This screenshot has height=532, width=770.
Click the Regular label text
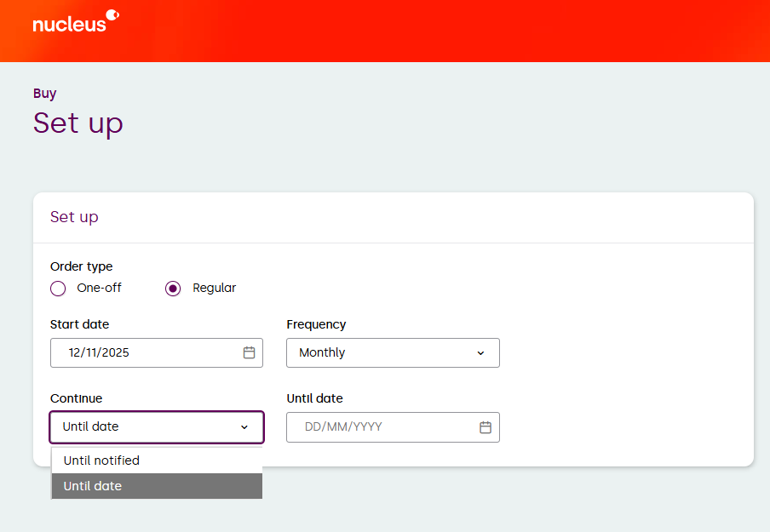click(x=214, y=288)
